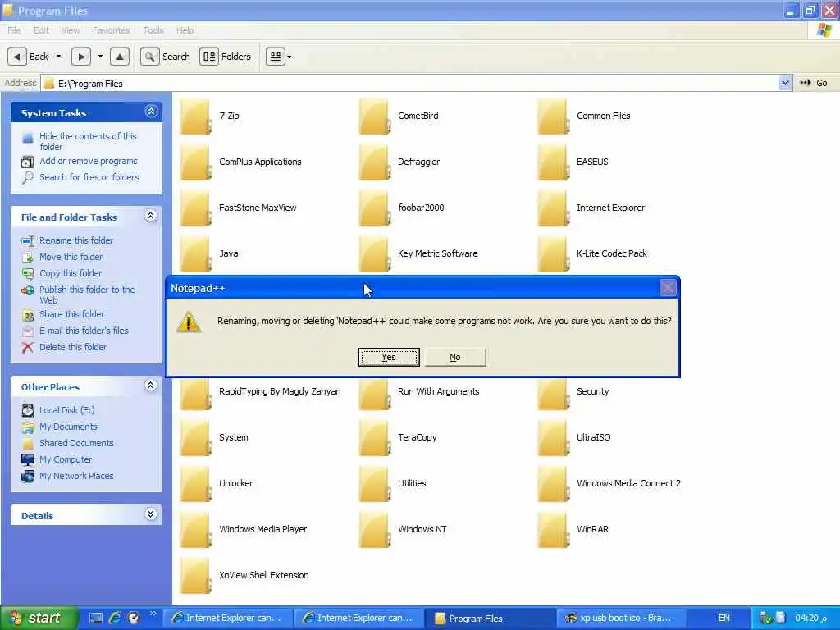Expand the Address bar dropdown
Image resolution: width=840 pixels, height=630 pixels.
785,83
